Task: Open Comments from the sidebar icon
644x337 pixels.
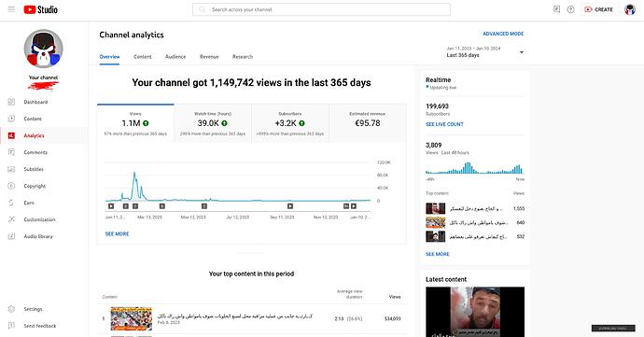Action: point(11,152)
